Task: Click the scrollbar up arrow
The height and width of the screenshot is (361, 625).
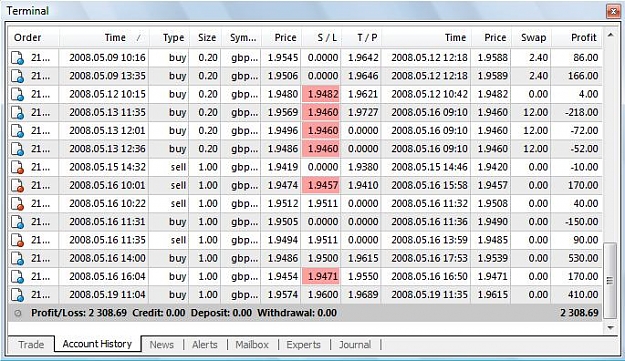Action: click(610, 35)
